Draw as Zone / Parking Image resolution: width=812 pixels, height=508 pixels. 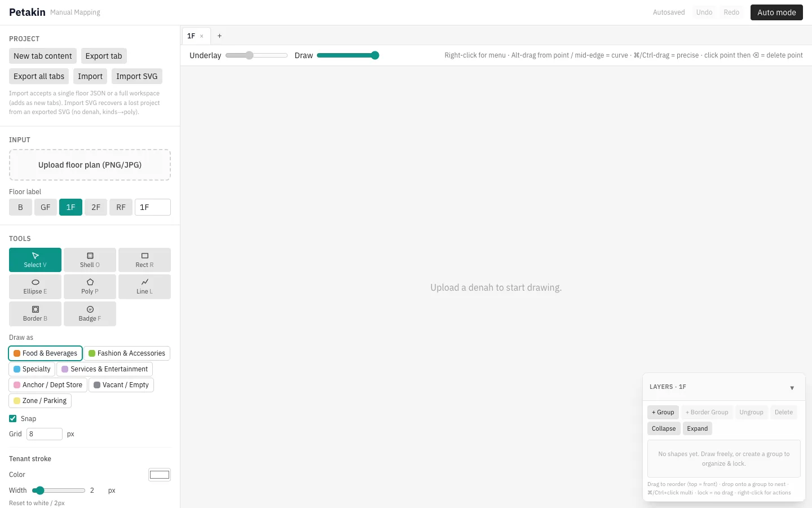pyautogui.click(x=40, y=401)
